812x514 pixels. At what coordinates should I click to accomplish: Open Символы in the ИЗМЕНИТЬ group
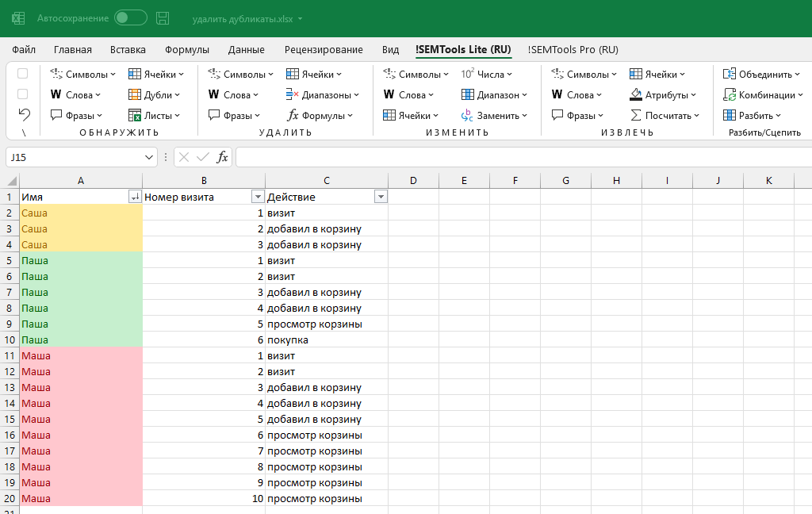pos(416,74)
